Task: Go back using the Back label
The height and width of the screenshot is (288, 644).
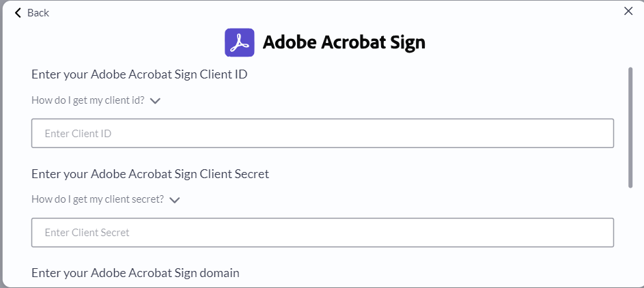Action: click(38, 13)
